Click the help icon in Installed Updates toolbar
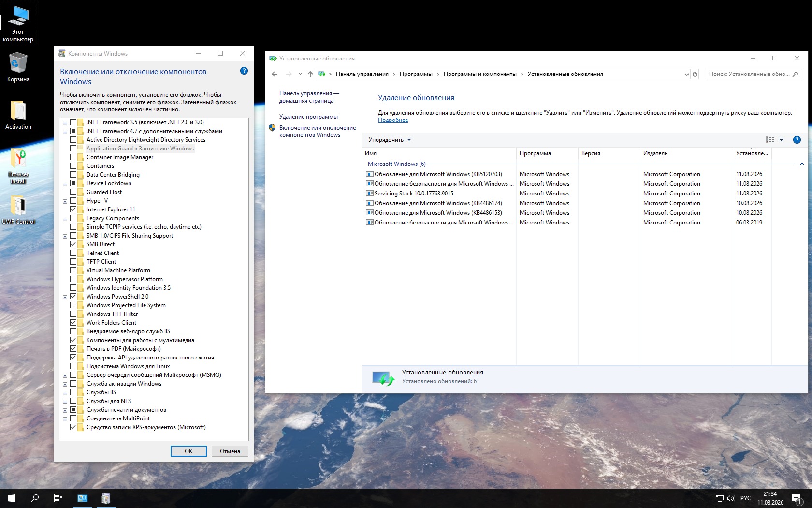The image size is (812, 508). click(x=797, y=140)
